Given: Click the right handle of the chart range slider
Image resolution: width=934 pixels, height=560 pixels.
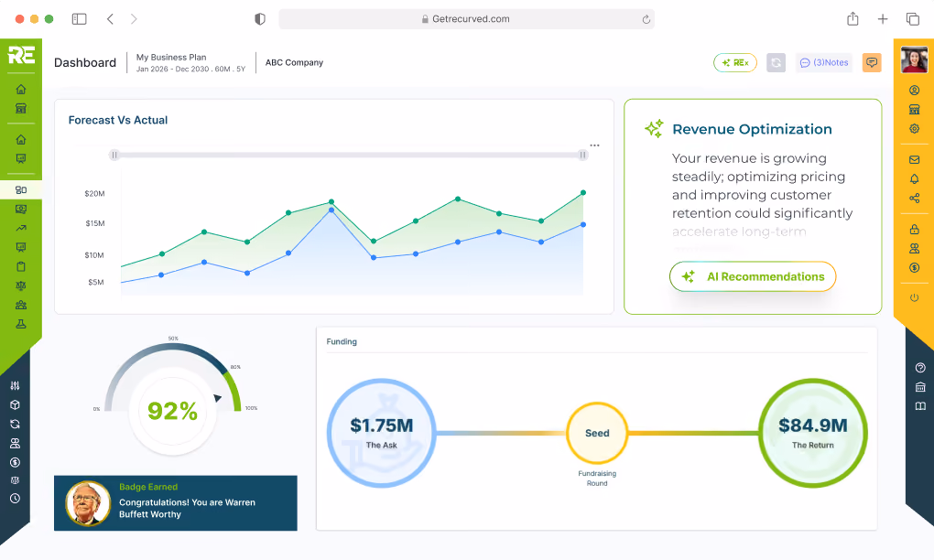Looking at the screenshot, I should point(582,155).
